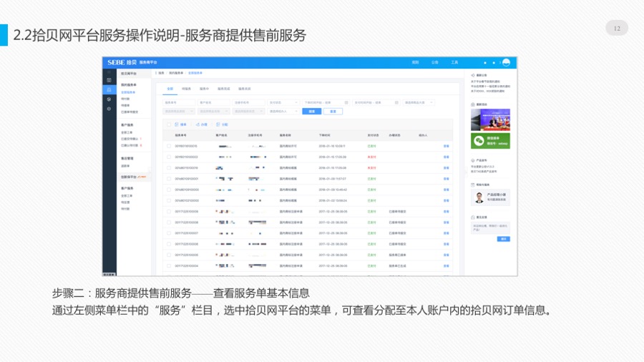This screenshot has height=362, width=644.
Task: Open 工具 in the top navigation
Action: click(x=454, y=62)
